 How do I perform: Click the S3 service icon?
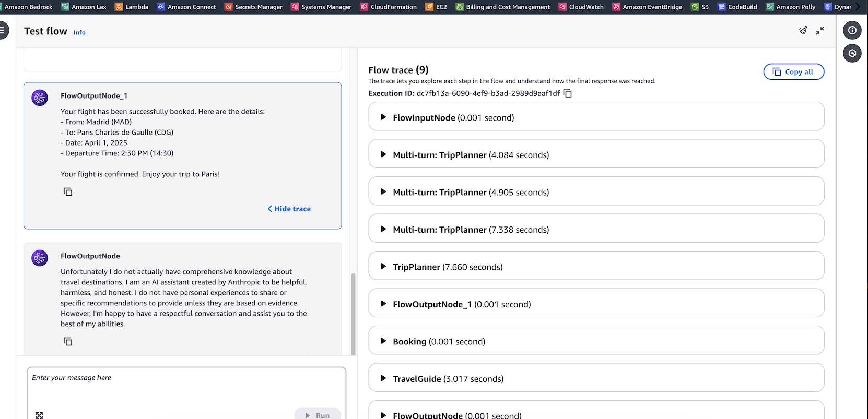pyautogui.click(x=695, y=7)
